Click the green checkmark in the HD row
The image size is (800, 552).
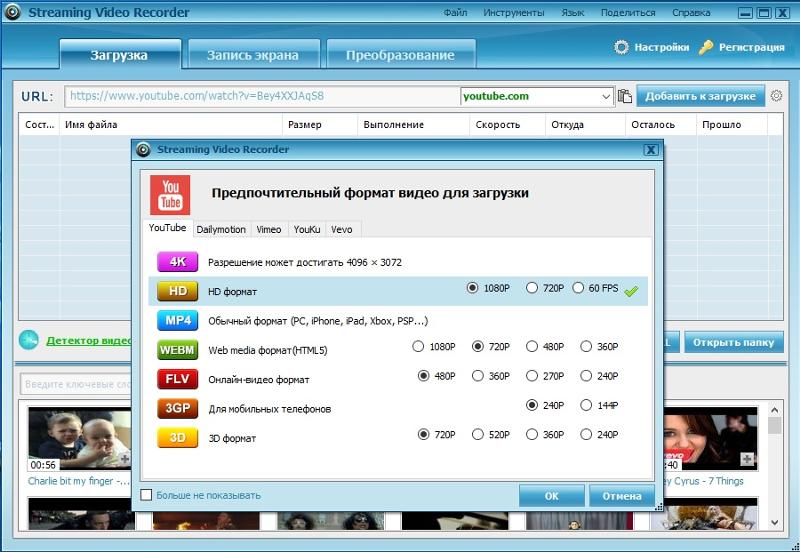pos(631,291)
